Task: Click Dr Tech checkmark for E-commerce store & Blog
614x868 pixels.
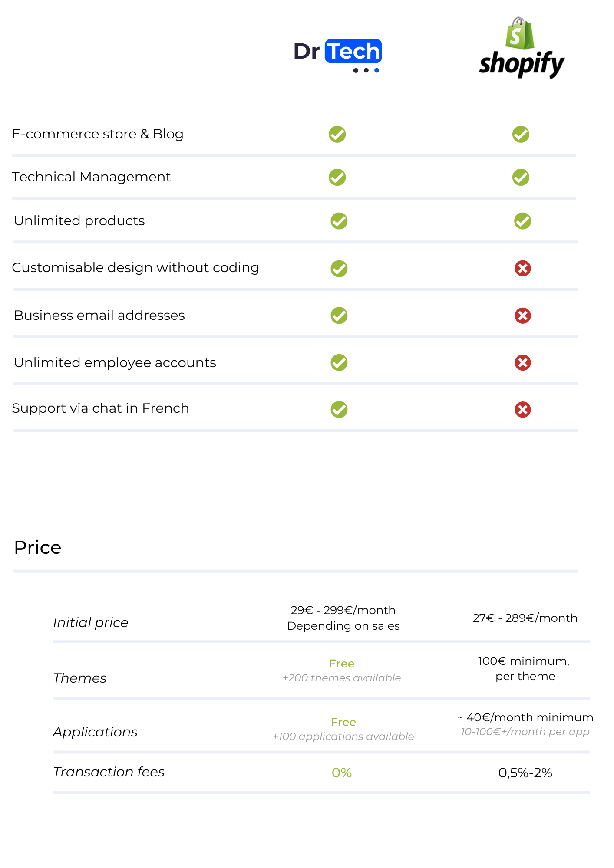Action: [337, 135]
